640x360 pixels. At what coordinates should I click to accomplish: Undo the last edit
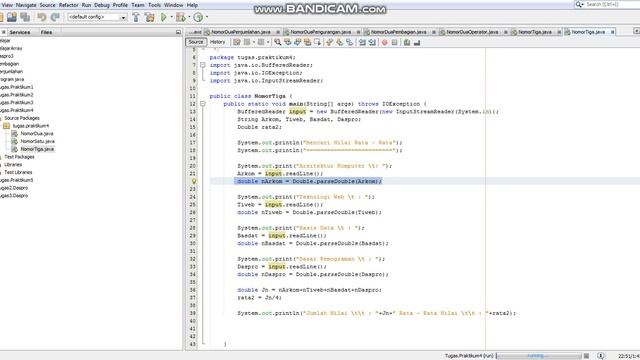(42, 17)
